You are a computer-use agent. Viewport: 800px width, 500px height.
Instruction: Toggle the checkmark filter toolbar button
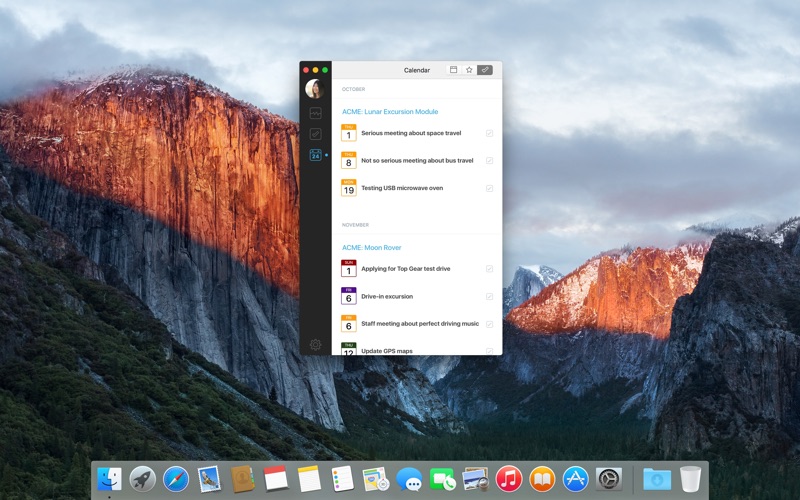click(485, 70)
